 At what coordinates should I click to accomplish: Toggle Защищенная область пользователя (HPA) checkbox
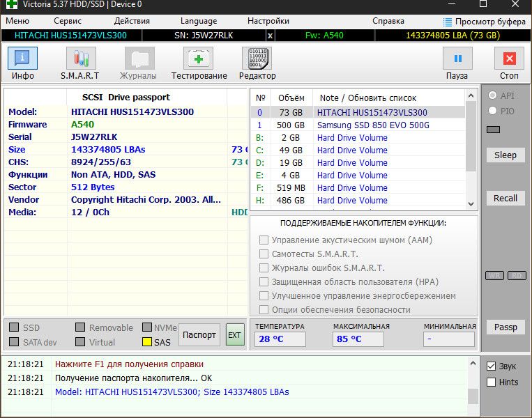pyautogui.click(x=264, y=281)
